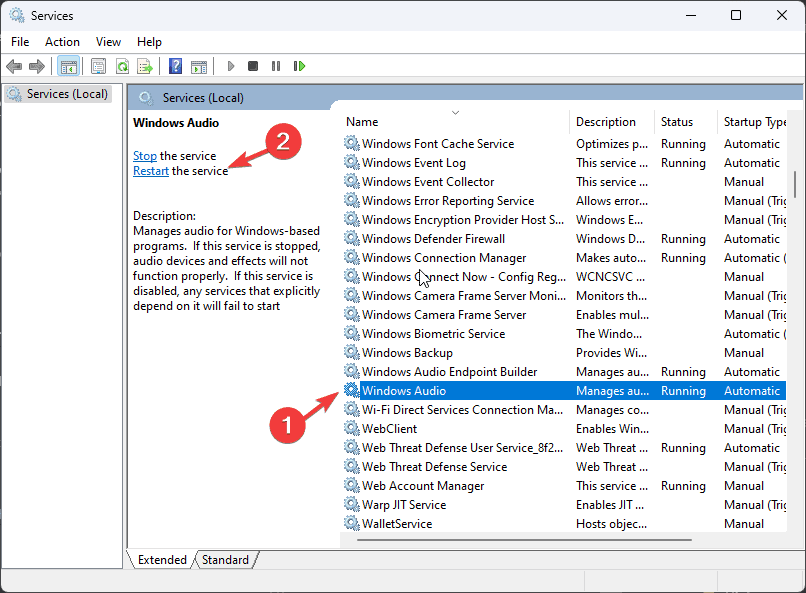Select the Web Threat Defense Service row

(563, 467)
